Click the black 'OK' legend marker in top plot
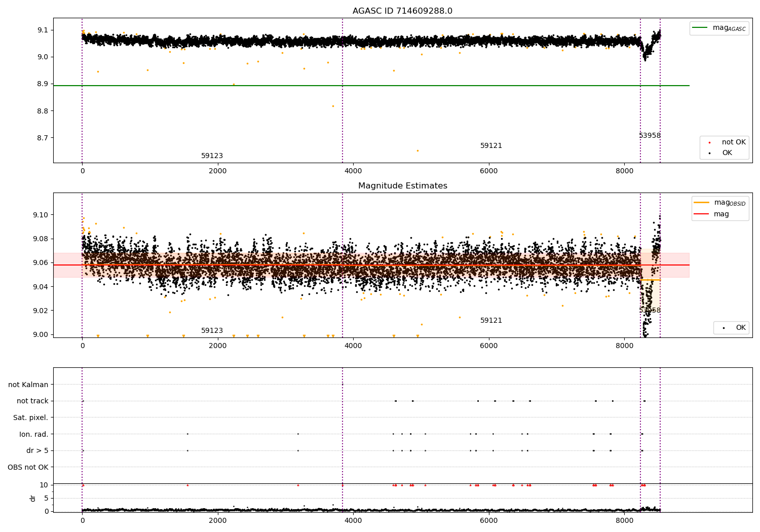 [709, 153]
